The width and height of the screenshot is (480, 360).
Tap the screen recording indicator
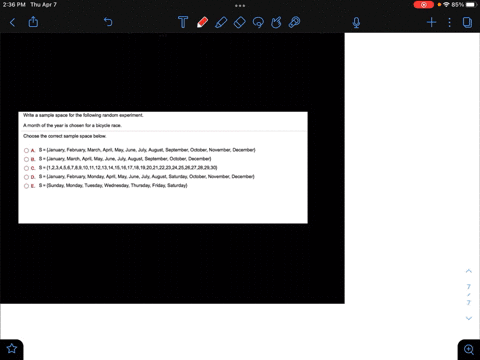[x=423, y=5]
